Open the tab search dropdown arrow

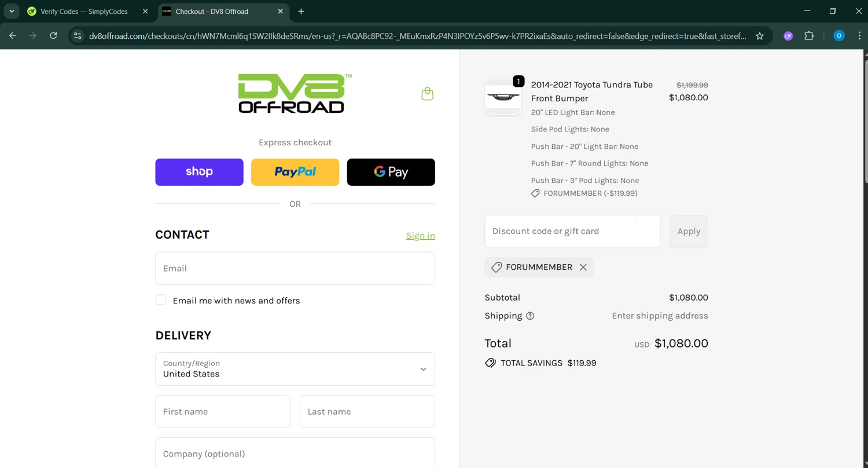coord(12,11)
